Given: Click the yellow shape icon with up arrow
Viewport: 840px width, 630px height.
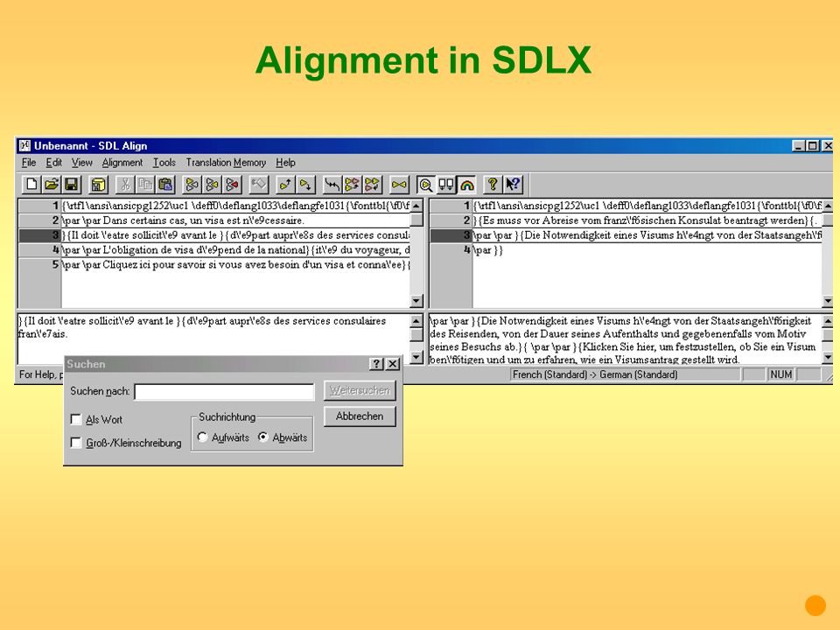Looking at the screenshot, I should coord(285,185).
